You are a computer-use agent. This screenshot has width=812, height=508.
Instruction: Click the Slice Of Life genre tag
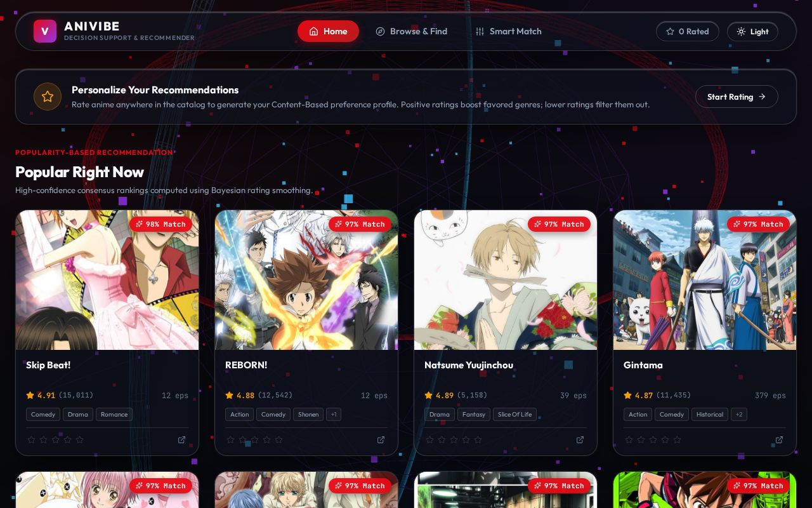[x=515, y=415]
